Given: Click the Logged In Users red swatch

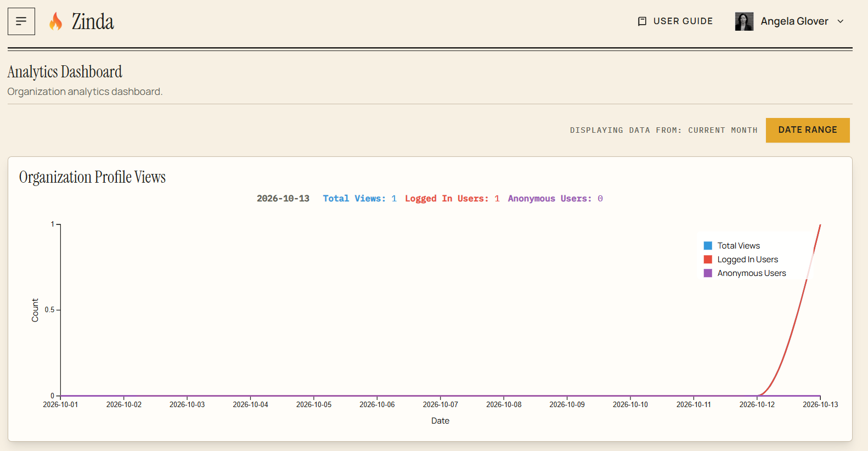Looking at the screenshot, I should pos(708,260).
